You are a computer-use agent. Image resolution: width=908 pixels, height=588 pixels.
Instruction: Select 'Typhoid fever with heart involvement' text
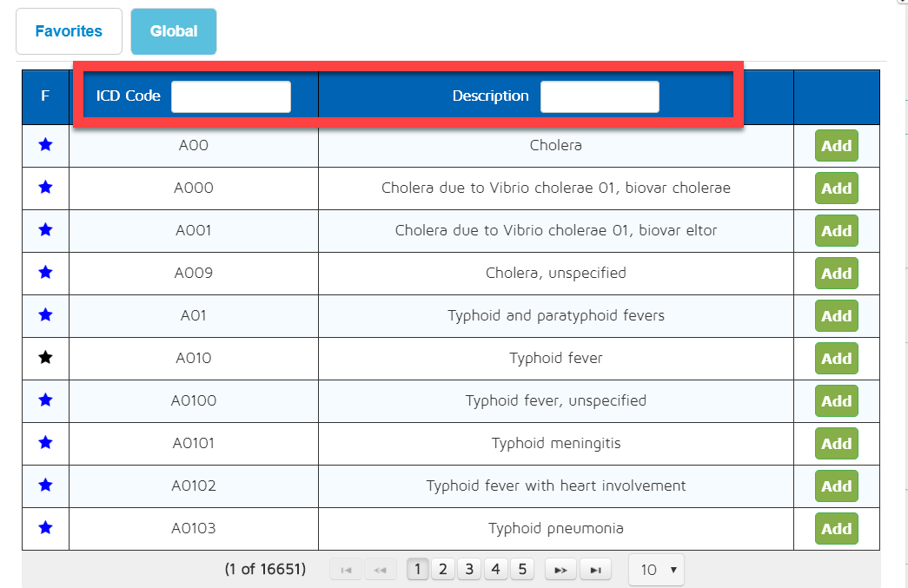(x=556, y=486)
